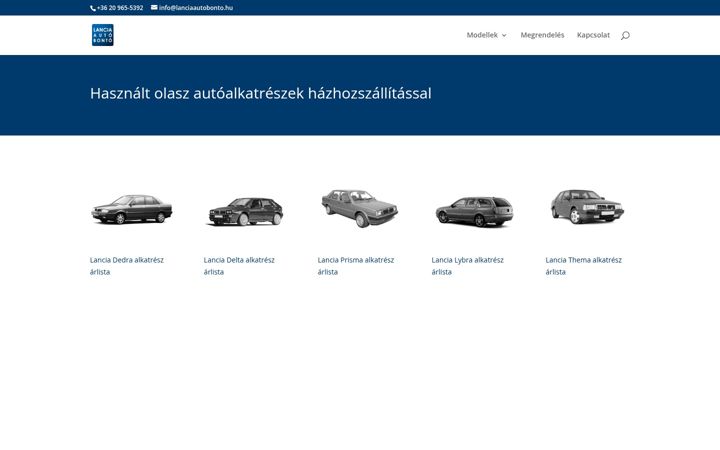Go to the Megrendelés page
The image size is (720, 450).
tap(542, 35)
